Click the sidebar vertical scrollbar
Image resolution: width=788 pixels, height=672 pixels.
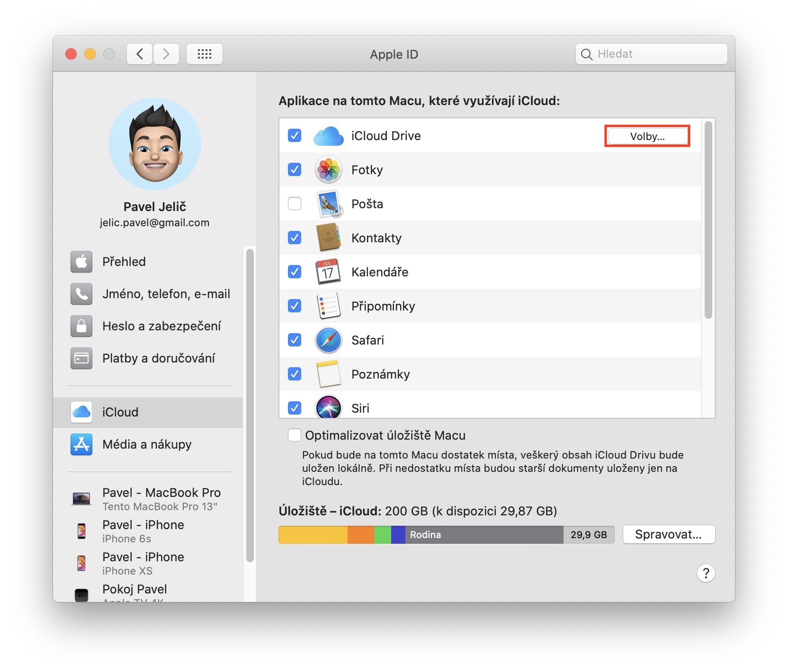coord(250,406)
